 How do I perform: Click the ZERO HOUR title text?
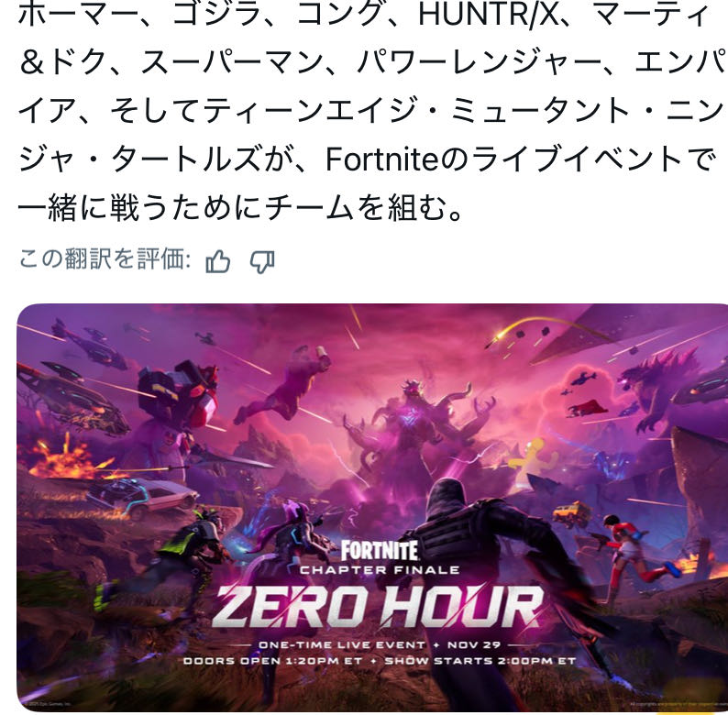pyautogui.click(x=378, y=606)
